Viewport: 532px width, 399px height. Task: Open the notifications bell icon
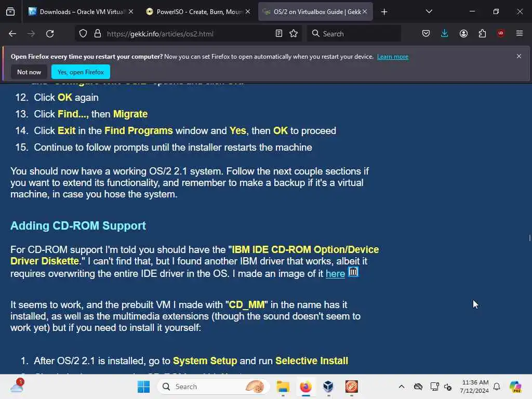click(x=497, y=387)
